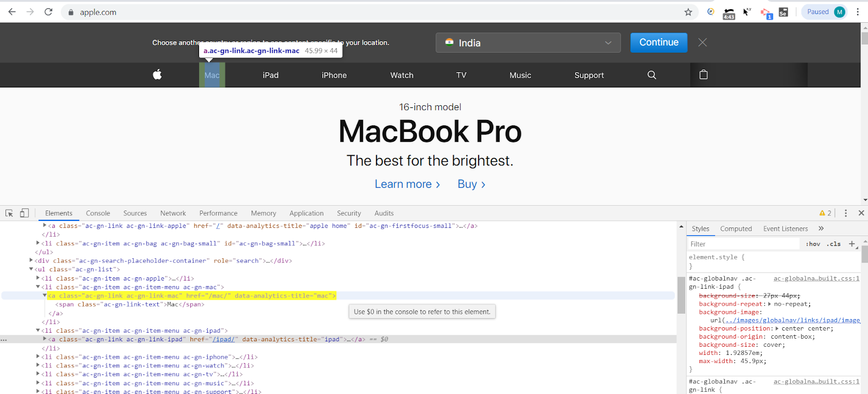Open the India country dropdown
868x394 pixels.
pos(528,43)
